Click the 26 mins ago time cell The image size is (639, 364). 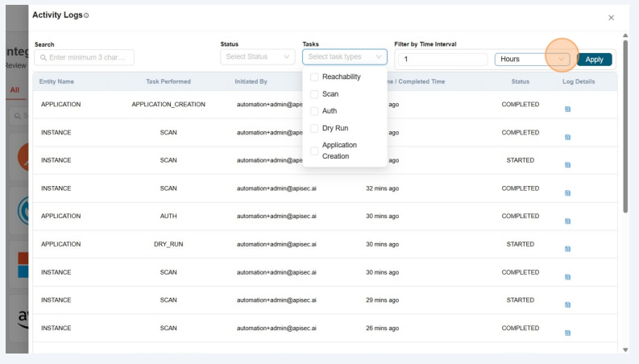click(x=382, y=328)
